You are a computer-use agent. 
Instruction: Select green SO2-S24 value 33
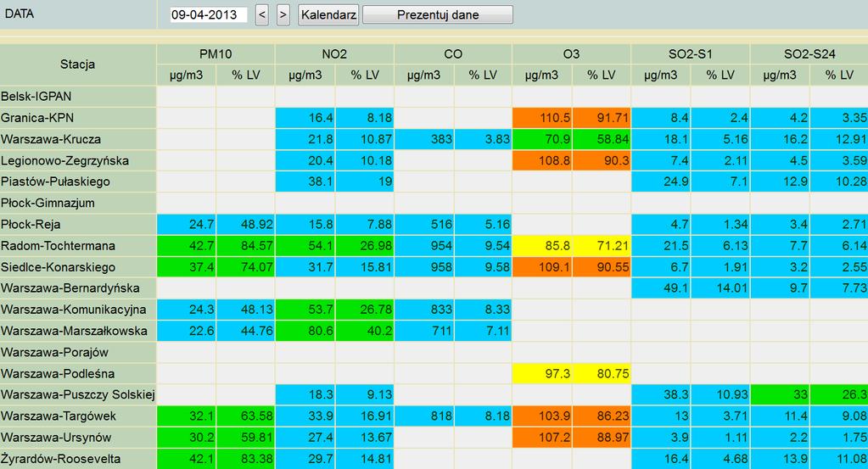point(780,395)
